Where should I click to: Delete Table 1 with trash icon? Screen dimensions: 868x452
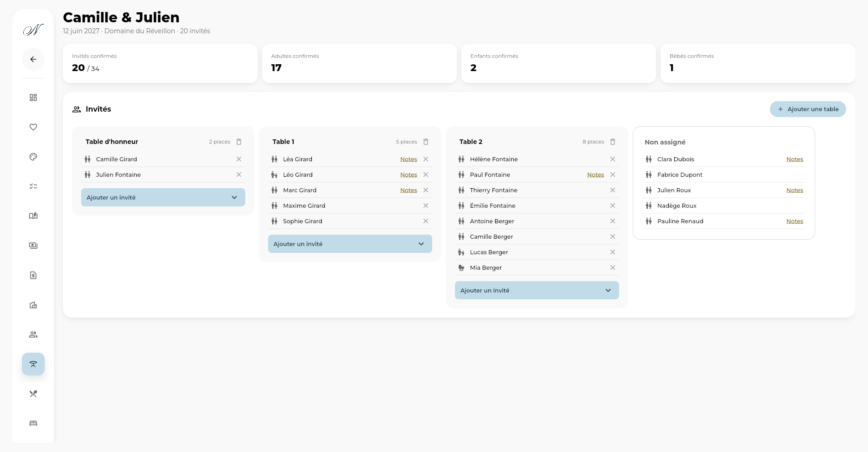pyautogui.click(x=426, y=142)
